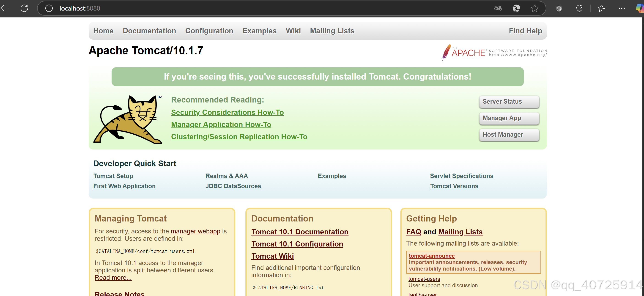Open browser settings ellipsis menu

[x=622, y=8]
